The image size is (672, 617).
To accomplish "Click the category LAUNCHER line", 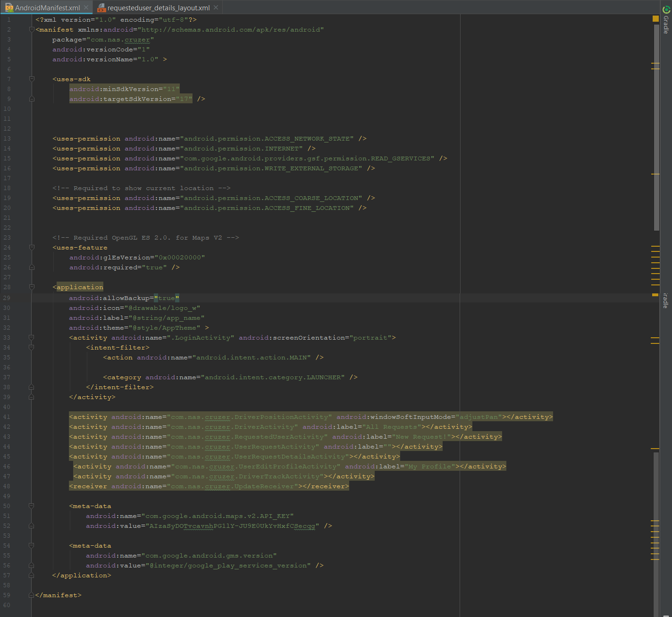I will tap(230, 377).
